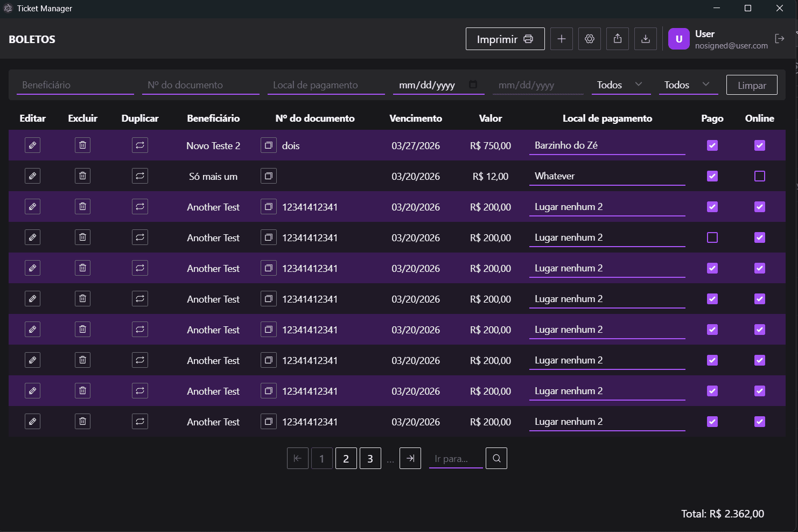798x532 pixels.
Task: Open Todos dropdown beside the date fields
Action: 621,85
